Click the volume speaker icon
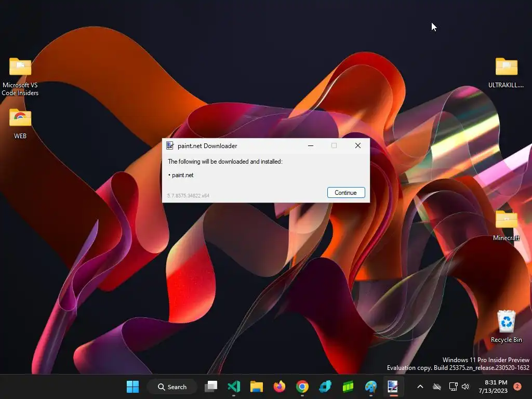This screenshot has width=532, height=399. point(465,387)
